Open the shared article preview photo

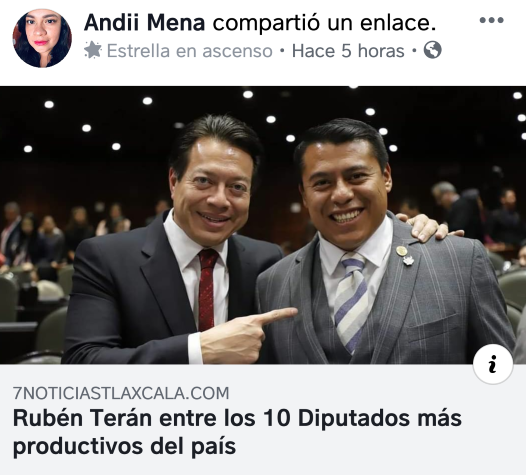point(263,225)
